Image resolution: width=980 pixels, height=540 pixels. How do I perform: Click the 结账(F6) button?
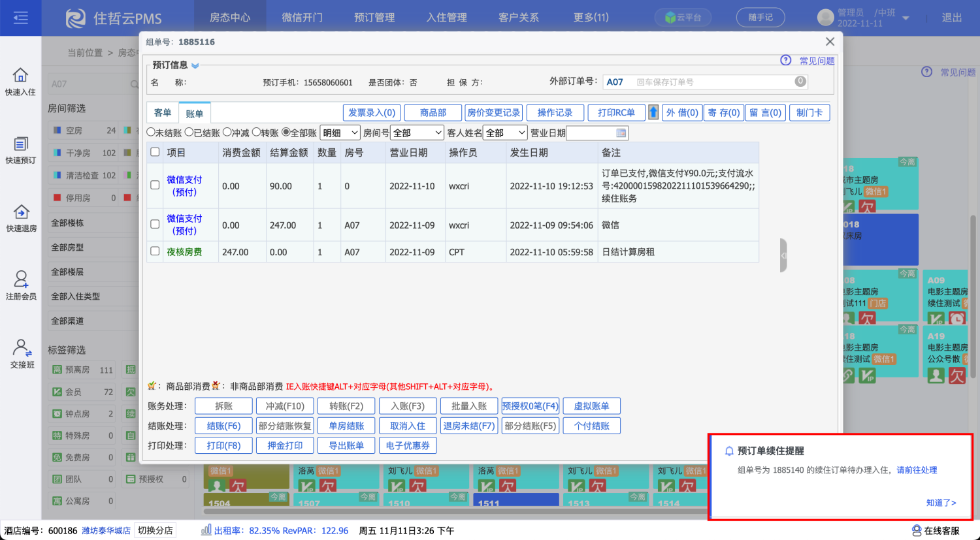point(223,426)
